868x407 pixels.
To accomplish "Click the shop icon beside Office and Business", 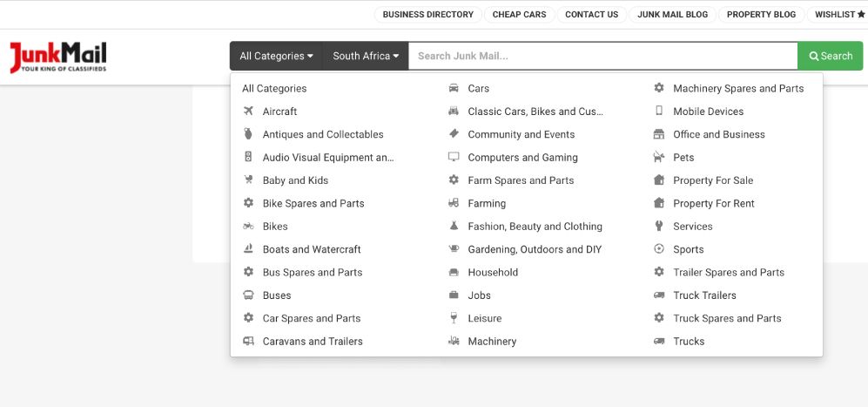I will tap(659, 134).
